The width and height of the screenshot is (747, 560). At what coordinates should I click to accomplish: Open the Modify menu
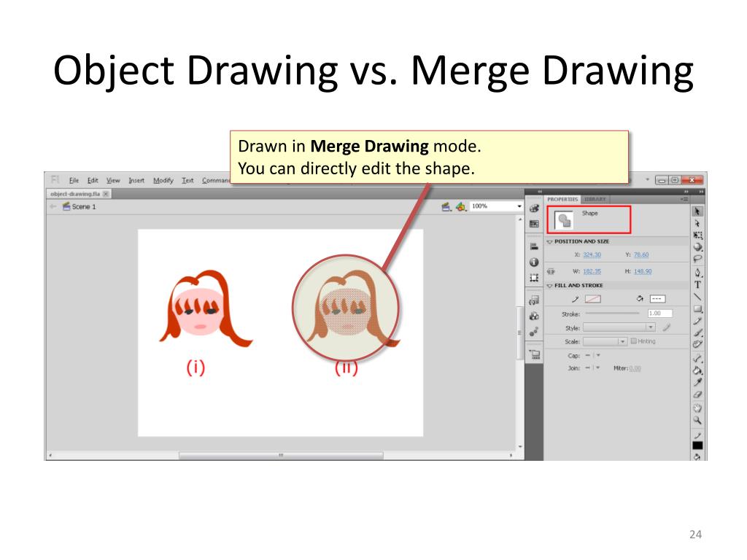(x=163, y=181)
